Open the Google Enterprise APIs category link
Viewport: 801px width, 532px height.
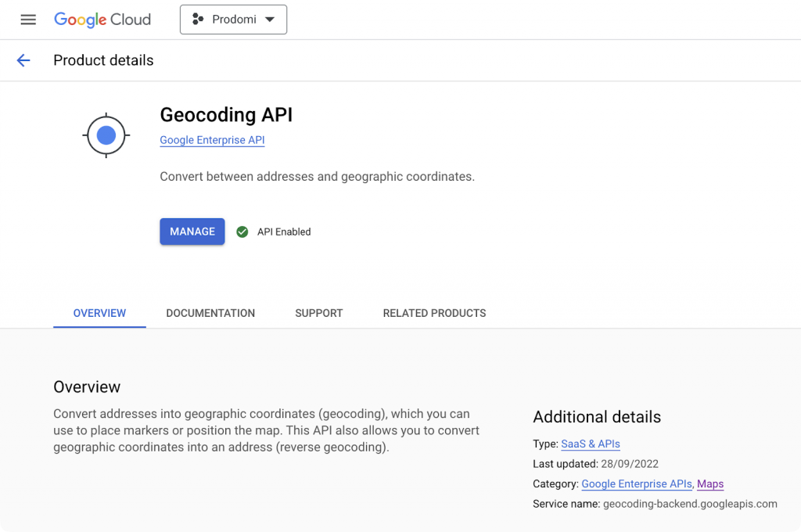pyautogui.click(x=637, y=484)
